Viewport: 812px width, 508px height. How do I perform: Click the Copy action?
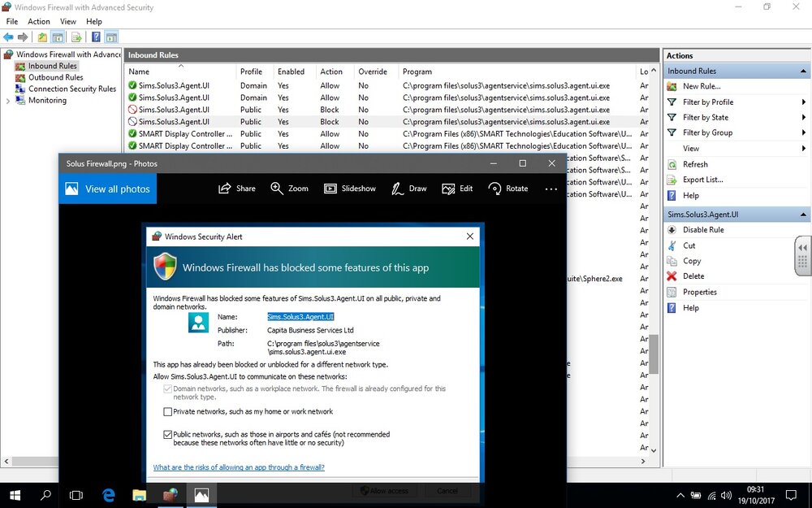691,261
